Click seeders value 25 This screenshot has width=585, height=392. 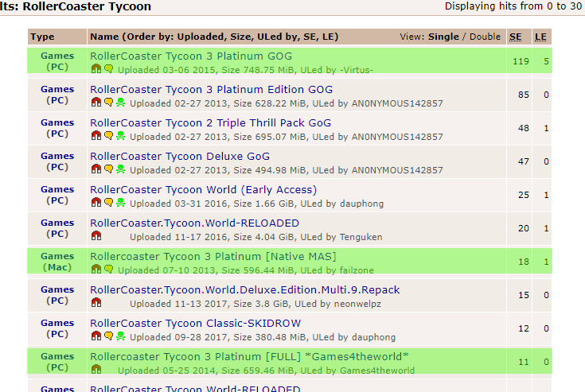click(x=524, y=196)
